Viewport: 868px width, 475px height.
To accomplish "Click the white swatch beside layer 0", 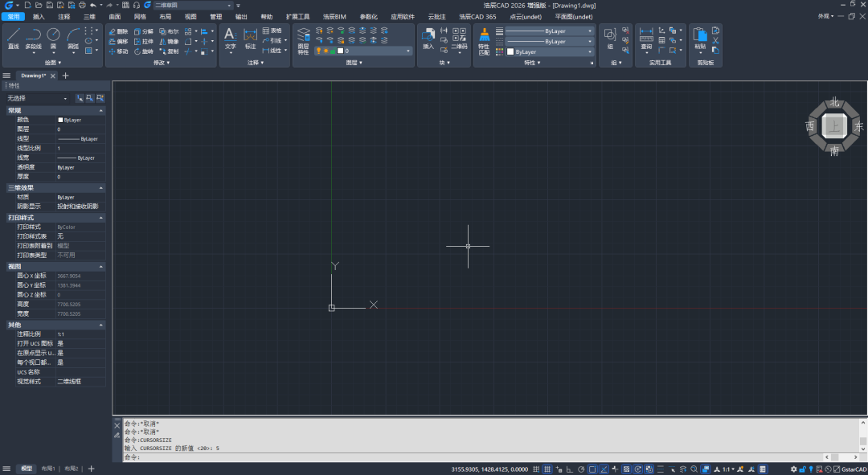I will [x=341, y=51].
